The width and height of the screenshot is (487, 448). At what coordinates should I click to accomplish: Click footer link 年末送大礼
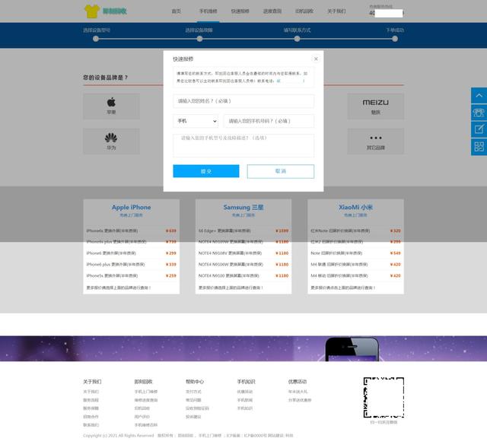coord(298,392)
